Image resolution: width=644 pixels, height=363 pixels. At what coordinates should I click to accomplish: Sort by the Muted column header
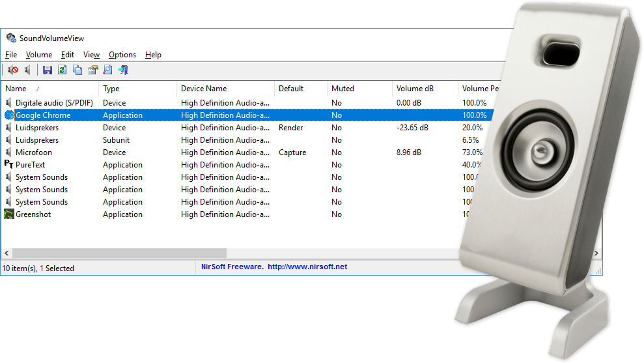[x=360, y=89]
